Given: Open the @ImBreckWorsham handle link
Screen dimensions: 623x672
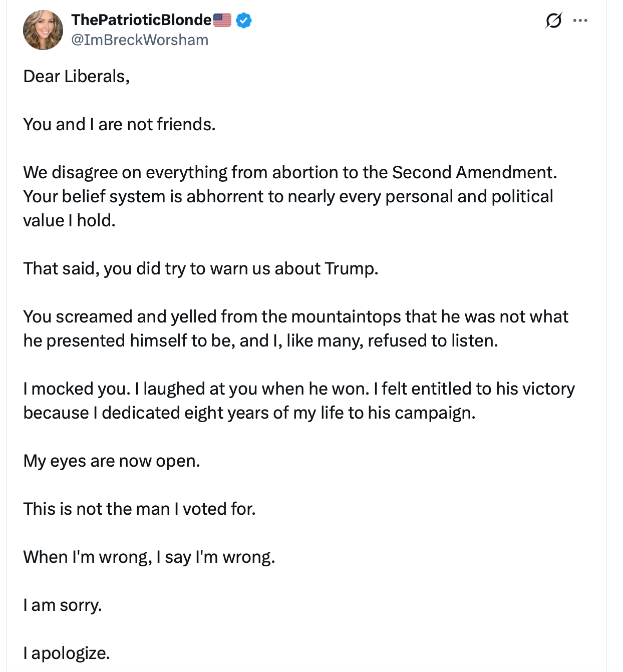Looking at the screenshot, I should pyautogui.click(x=140, y=40).
